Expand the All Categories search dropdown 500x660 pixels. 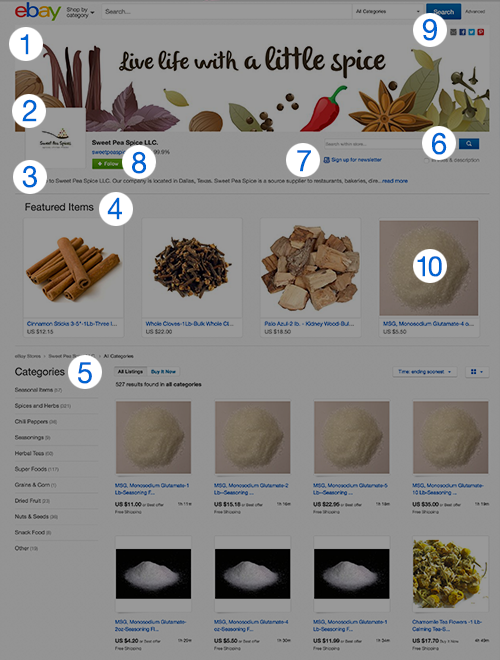point(387,12)
